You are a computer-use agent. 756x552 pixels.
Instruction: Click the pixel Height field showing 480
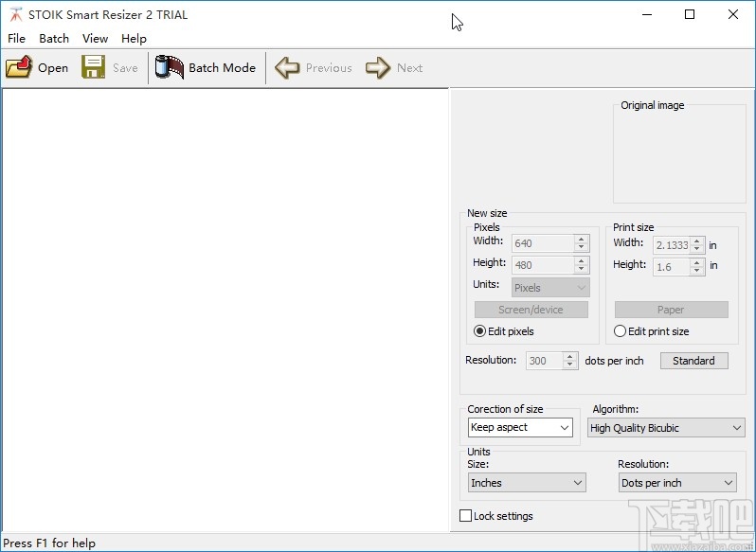pos(543,265)
